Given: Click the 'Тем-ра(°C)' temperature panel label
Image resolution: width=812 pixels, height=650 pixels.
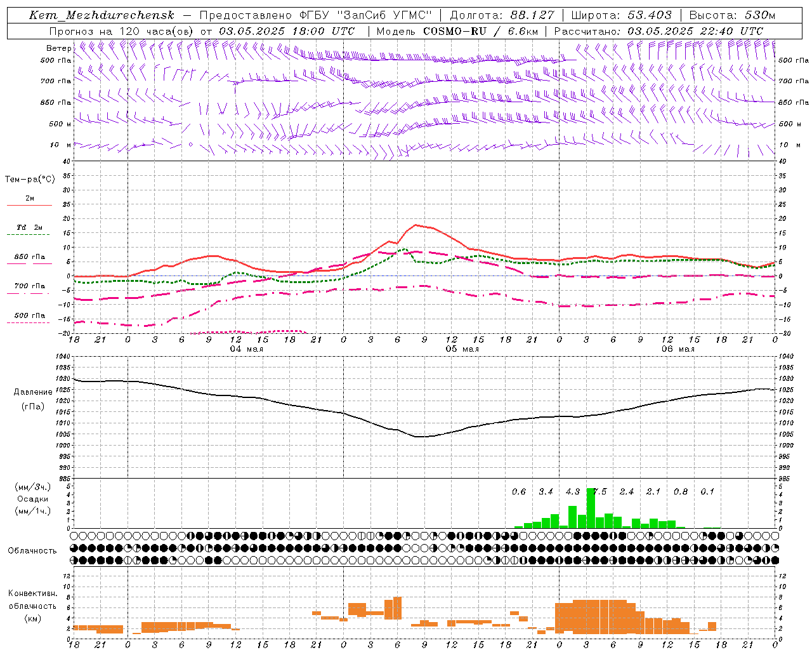Looking at the screenshot, I should click(30, 180).
